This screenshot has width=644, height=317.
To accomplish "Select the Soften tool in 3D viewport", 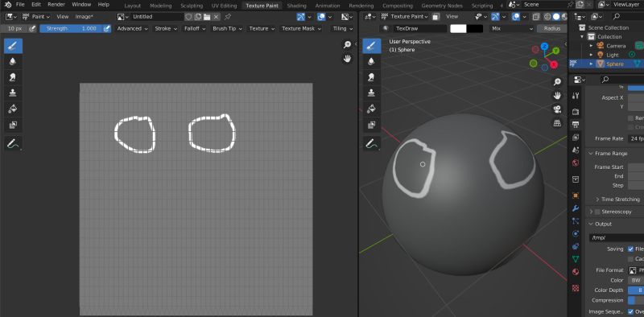I will (x=371, y=62).
